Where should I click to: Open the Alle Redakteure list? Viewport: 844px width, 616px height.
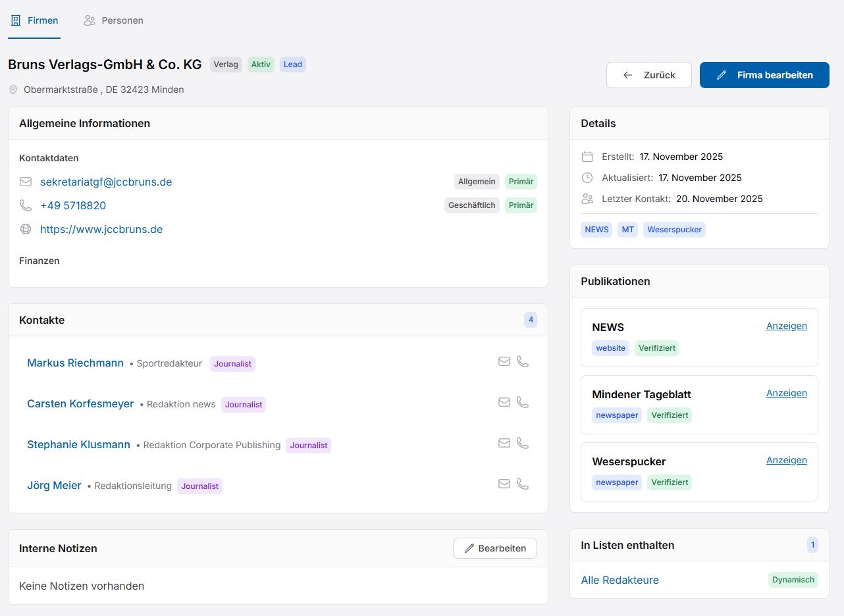click(620, 580)
